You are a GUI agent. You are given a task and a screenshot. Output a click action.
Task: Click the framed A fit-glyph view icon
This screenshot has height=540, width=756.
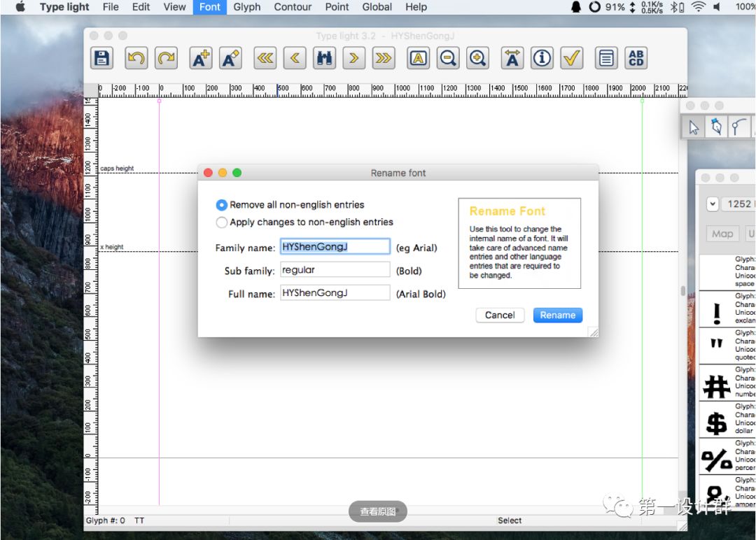point(418,58)
